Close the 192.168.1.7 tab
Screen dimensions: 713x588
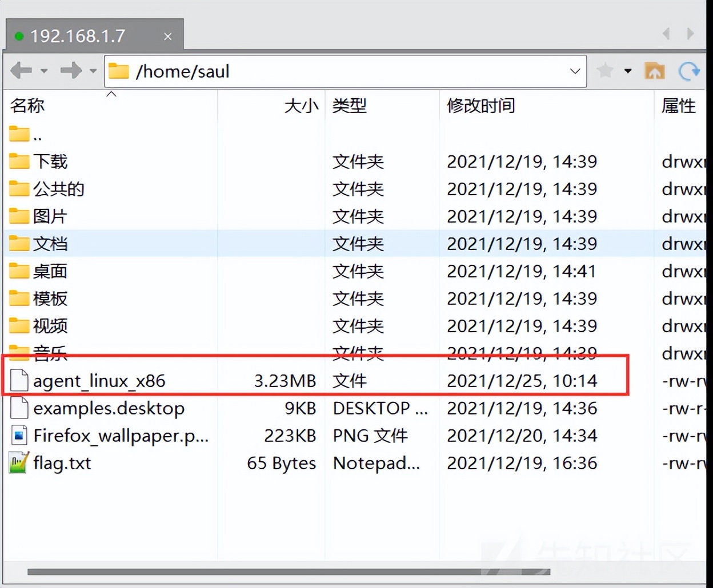(167, 37)
